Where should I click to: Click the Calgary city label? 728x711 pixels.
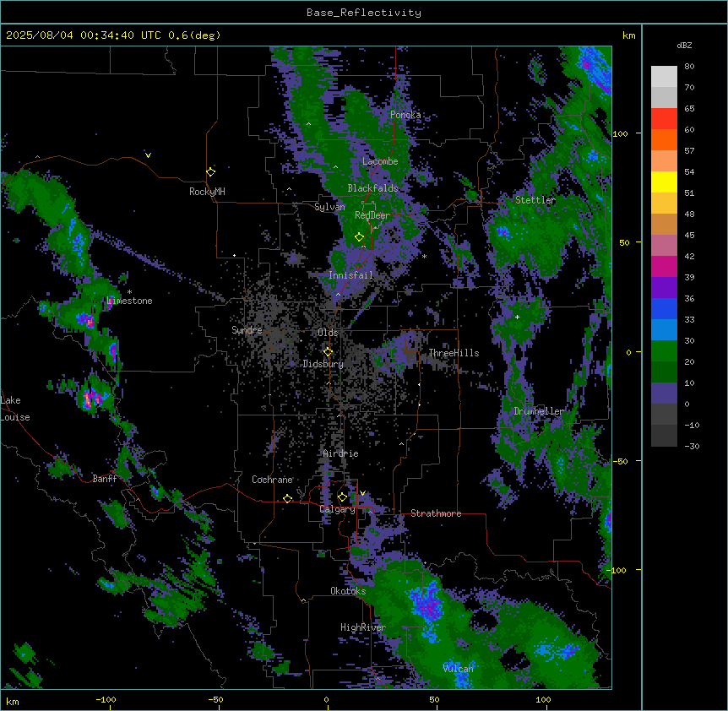pyautogui.click(x=338, y=509)
